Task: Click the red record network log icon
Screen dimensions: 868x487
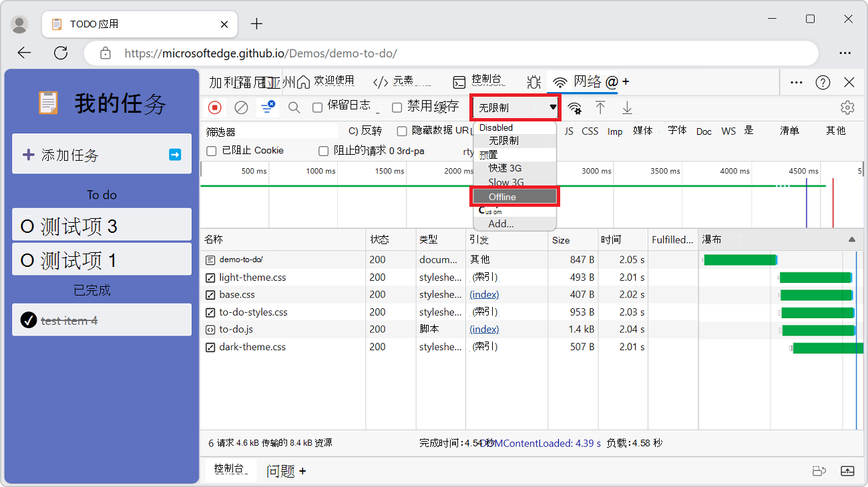Action: 215,107
